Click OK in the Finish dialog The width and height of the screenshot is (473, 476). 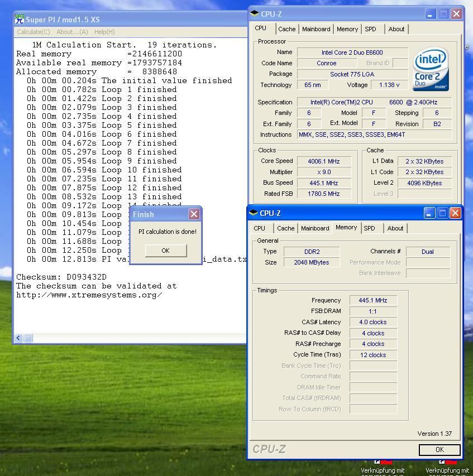[x=165, y=251]
